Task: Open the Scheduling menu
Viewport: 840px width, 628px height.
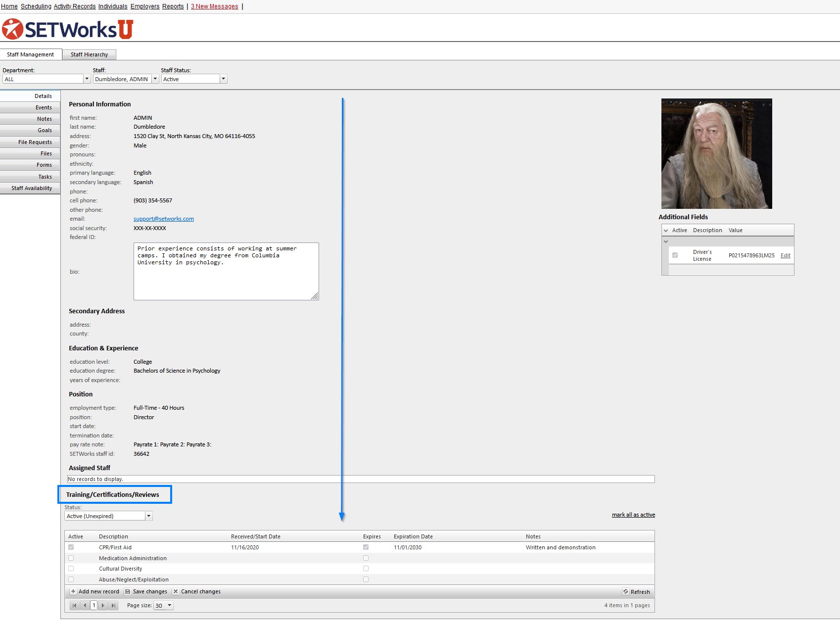Action: 36,6
